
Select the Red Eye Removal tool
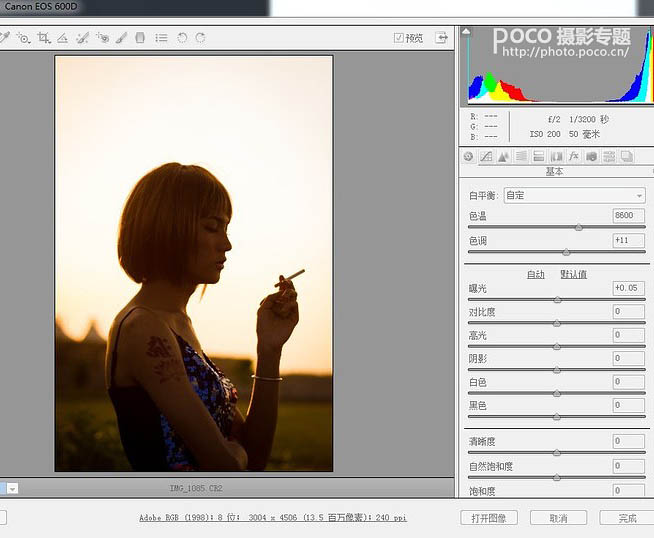101,38
